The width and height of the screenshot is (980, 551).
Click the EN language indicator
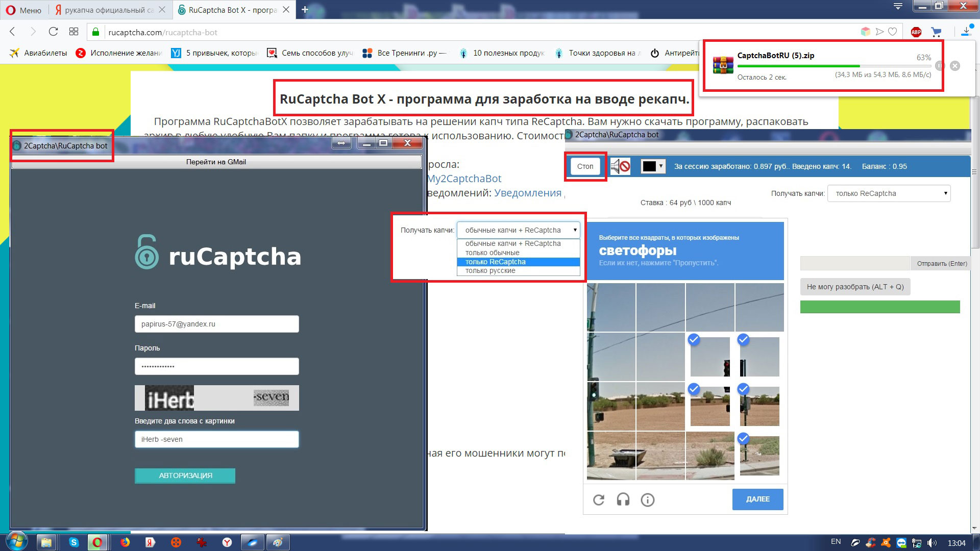pos(836,542)
